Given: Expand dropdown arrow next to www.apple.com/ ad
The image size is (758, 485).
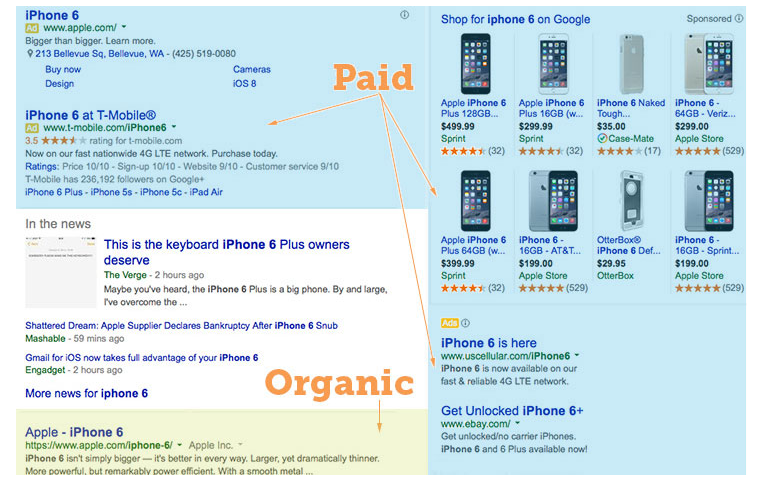Looking at the screenshot, I should pos(124,27).
